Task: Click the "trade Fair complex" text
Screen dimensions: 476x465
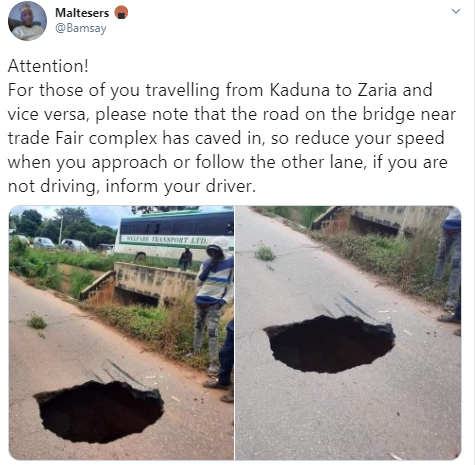Action: [82, 138]
